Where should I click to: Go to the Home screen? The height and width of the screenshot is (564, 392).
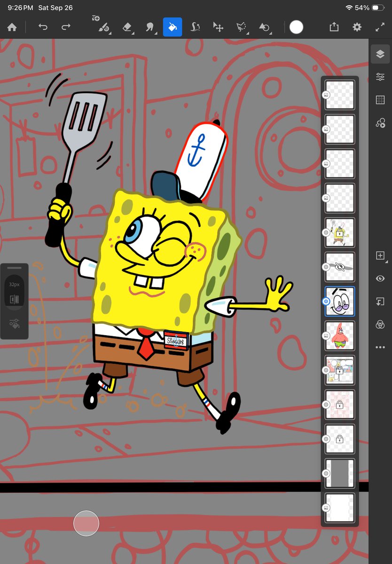12,27
